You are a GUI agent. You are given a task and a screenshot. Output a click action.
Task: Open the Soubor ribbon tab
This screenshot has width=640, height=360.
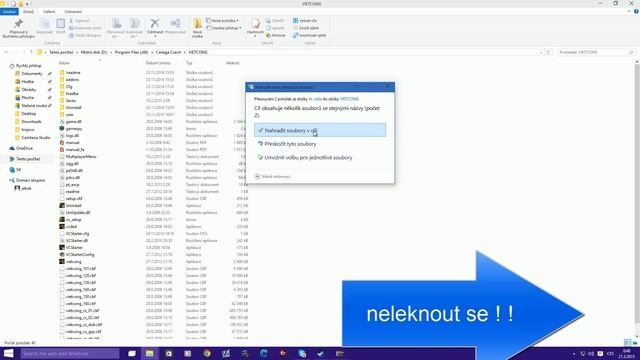(x=9, y=11)
